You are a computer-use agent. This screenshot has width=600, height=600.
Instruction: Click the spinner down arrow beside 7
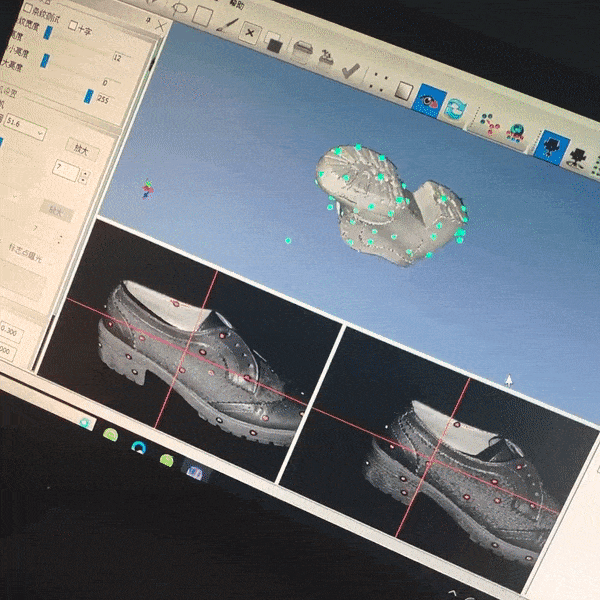(x=83, y=180)
